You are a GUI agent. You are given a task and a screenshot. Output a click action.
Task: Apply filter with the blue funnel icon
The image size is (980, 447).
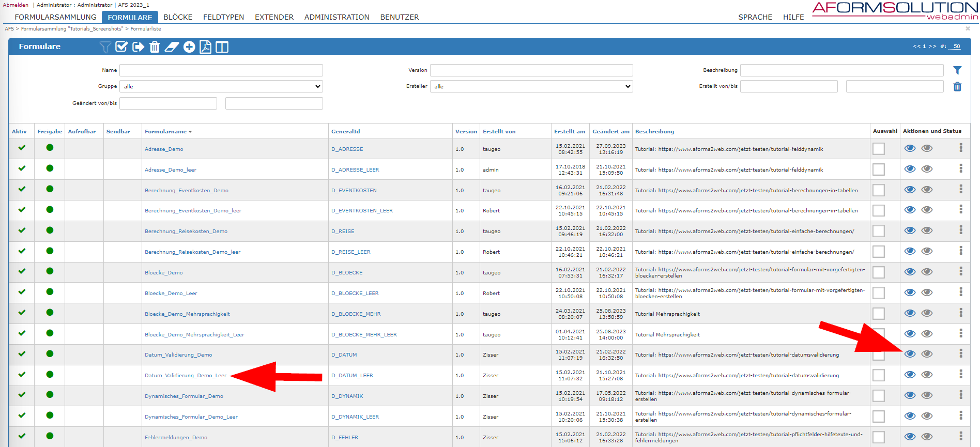(x=957, y=70)
